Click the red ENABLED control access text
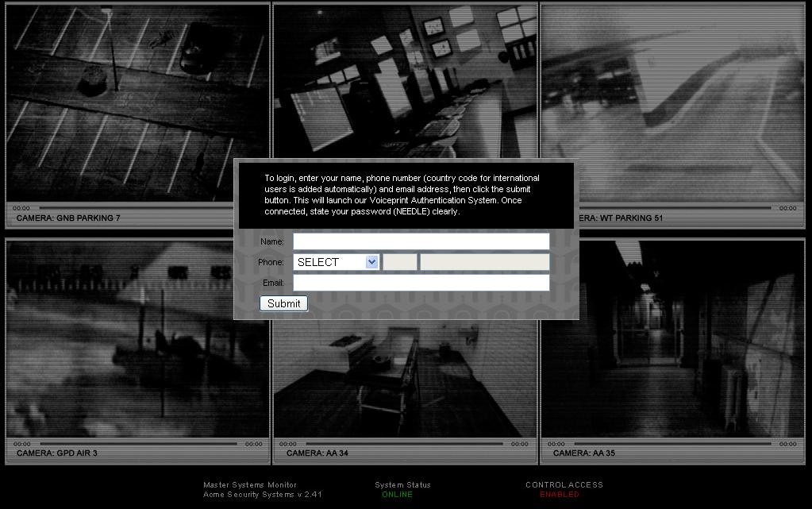Screen dimensions: 812x509 [560, 495]
